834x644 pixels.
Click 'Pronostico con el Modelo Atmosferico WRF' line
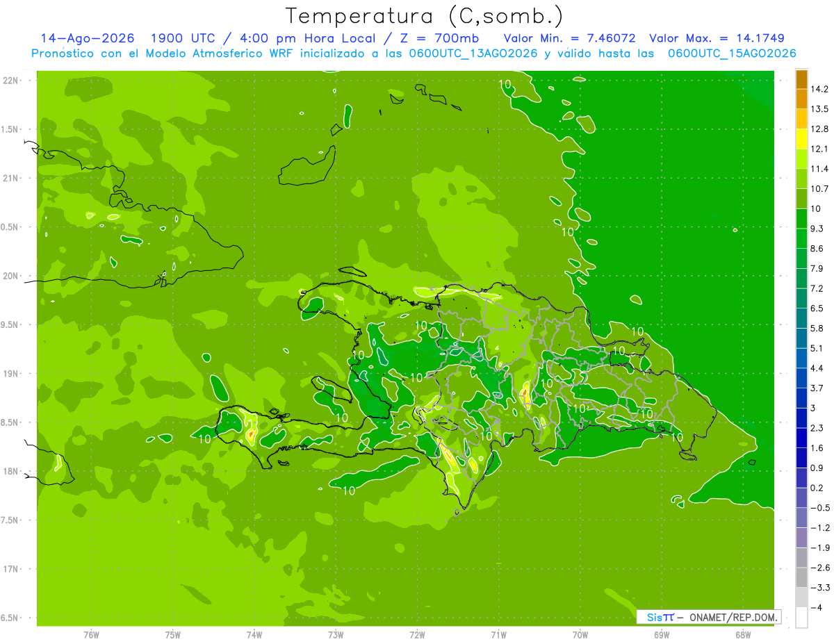tap(163, 53)
